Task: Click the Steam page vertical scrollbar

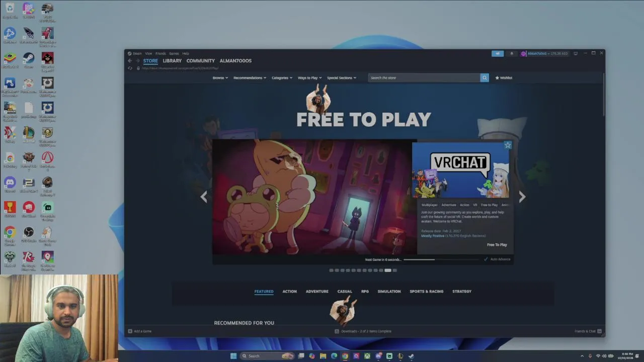Action: click(603, 96)
